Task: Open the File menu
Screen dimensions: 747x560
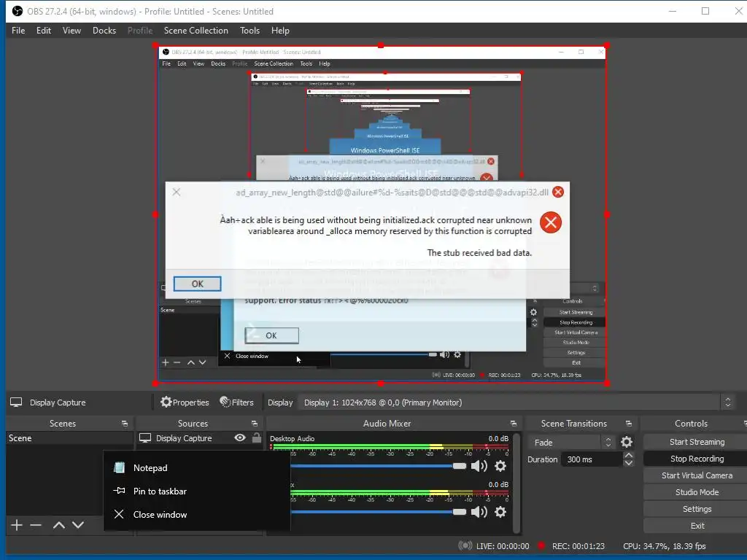Action: pos(18,31)
